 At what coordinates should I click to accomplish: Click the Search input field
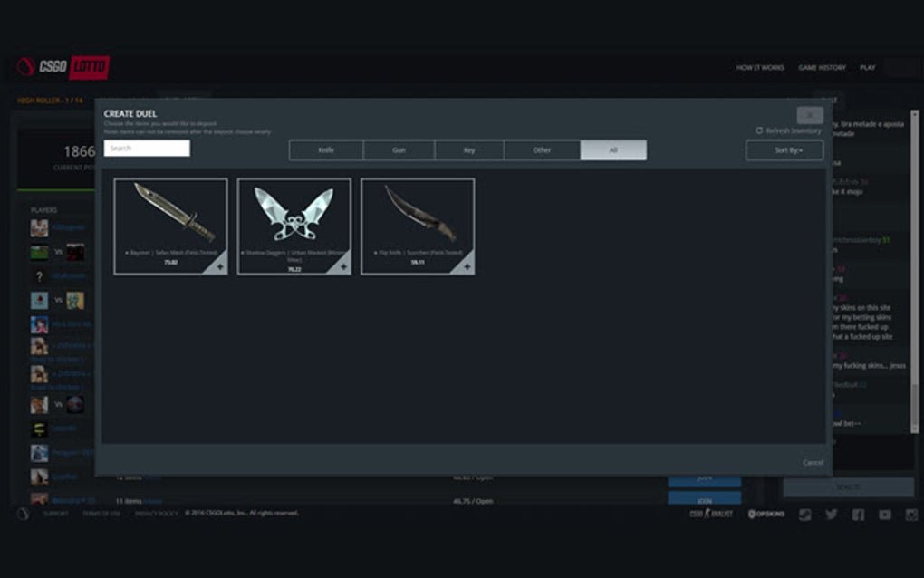146,147
